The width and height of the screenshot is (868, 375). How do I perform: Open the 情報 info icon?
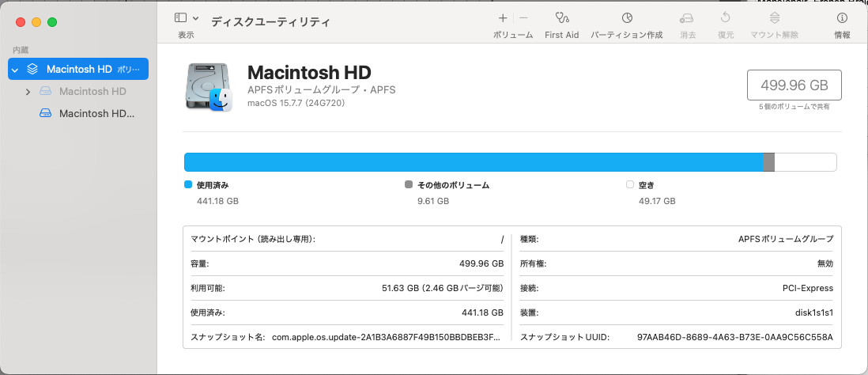point(842,18)
